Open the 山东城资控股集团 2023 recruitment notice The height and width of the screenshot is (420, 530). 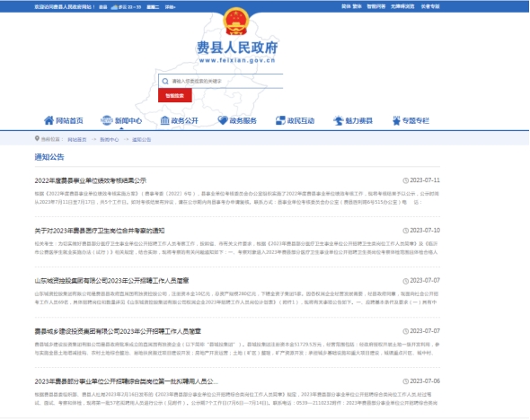click(x=111, y=281)
